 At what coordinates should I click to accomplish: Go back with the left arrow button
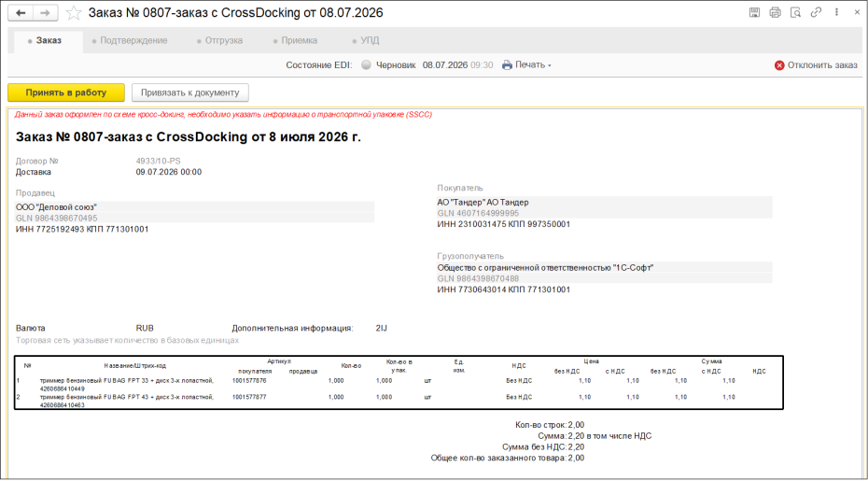[21, 13]
